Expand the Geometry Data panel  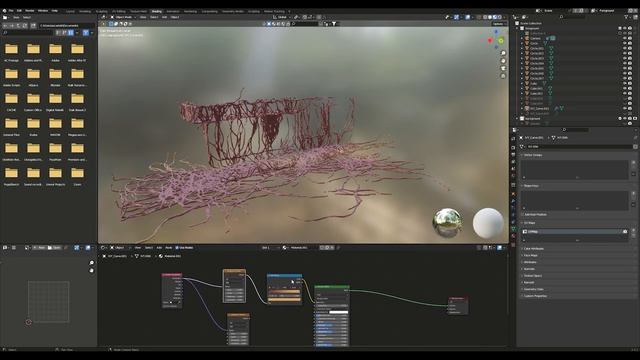coord(533,289)
